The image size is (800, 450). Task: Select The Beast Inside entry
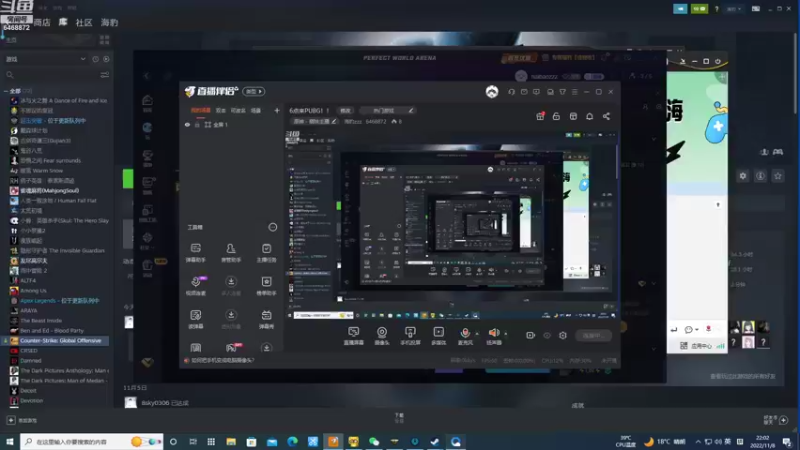tap(41, 320)
